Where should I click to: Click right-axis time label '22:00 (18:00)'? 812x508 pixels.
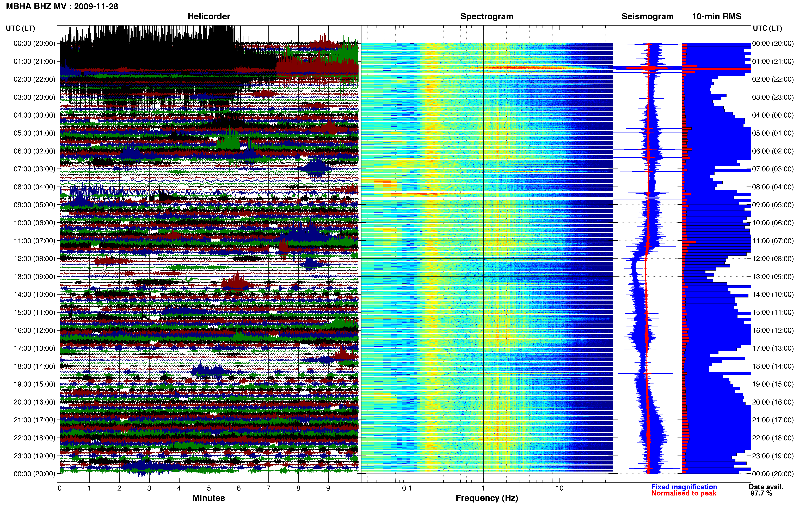click(773, 438)
